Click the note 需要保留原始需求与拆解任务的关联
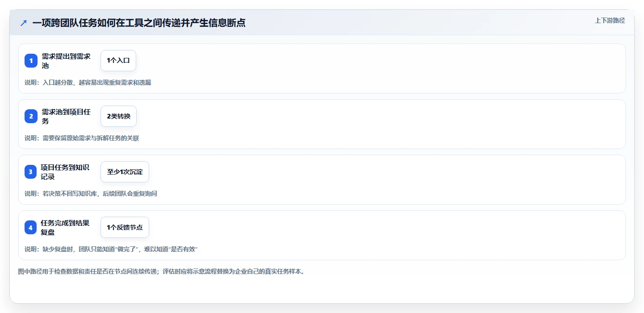This screenshot has width=644, height=313. click(91, 138)
